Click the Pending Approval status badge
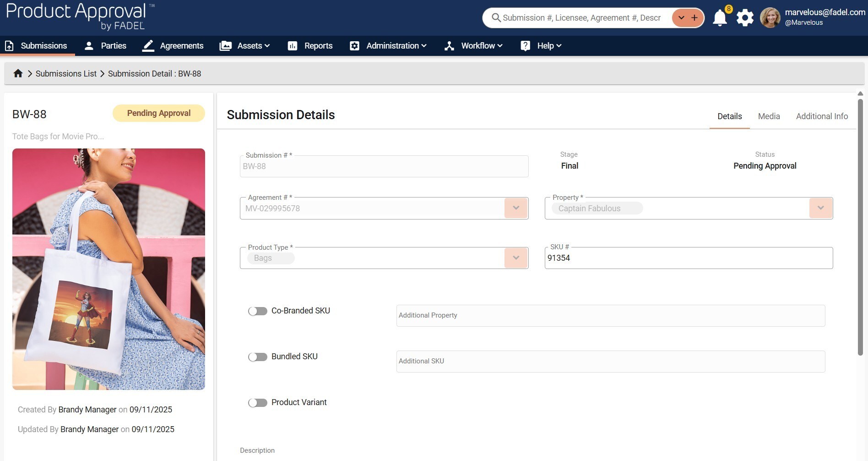Screen dimensions: 868x461 [x=158, y=113]
